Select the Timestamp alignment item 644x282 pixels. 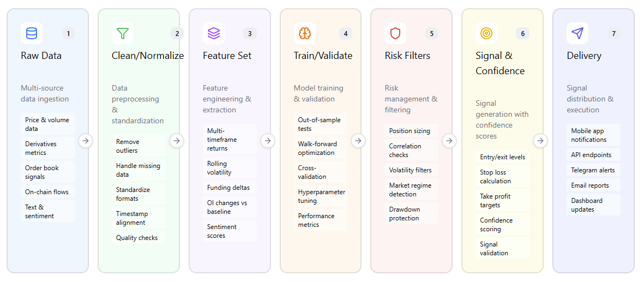pyautogui.click(x=139, y=218)
